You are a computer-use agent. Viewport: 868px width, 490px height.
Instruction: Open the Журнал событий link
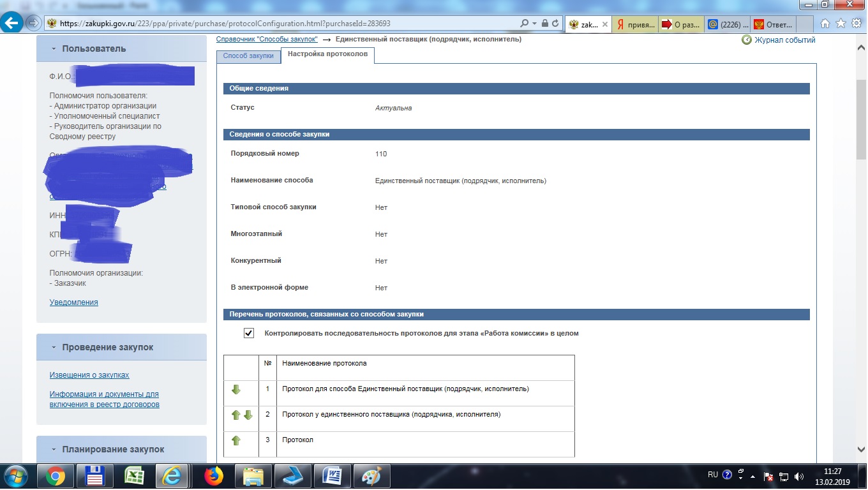click(x=784, y=40)
